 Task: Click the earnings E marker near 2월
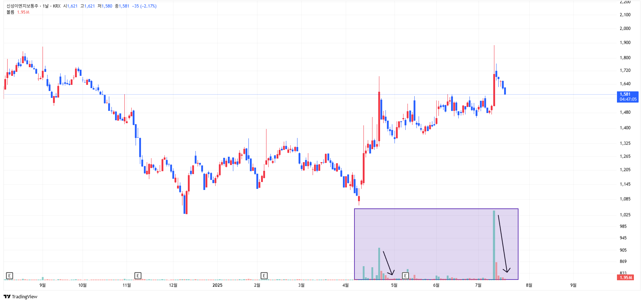264,276
